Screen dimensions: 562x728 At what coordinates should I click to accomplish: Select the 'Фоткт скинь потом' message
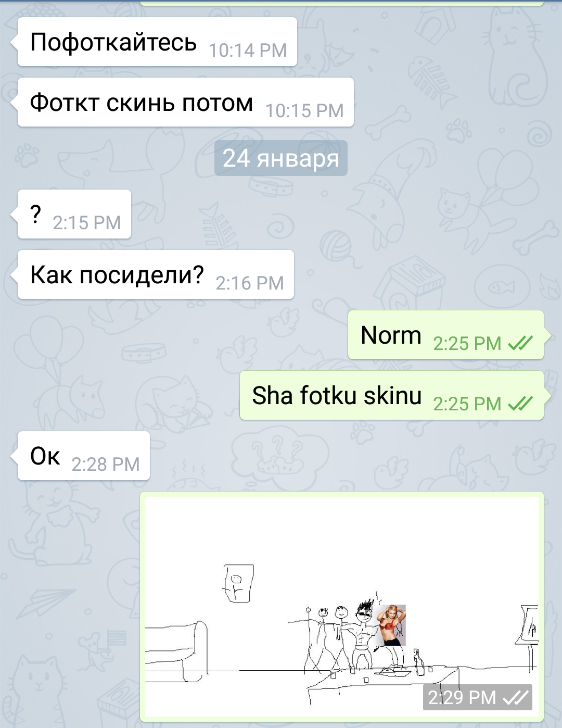coord(186,102)
